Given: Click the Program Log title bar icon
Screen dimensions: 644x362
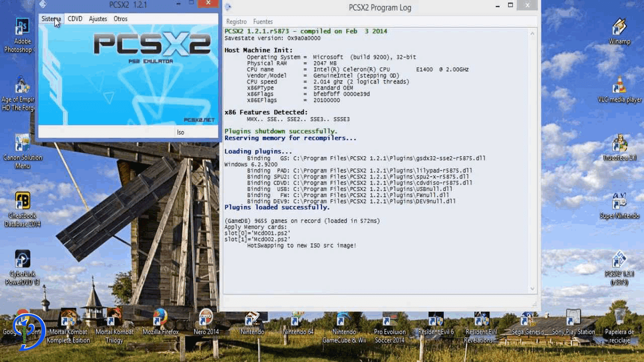Looking at the screenshot, I should tap(228, 7).
